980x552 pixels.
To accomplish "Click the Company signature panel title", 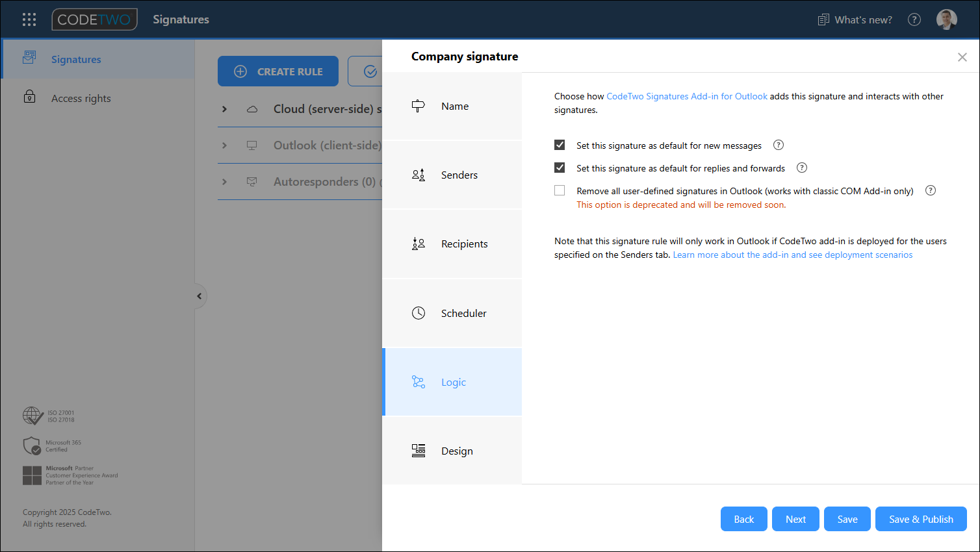I will coord(465,56).
